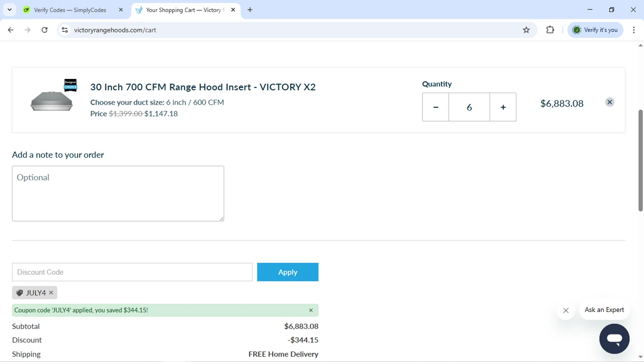
Task: Click the struck-through price $1,399.00
Action: coord(126,114)
